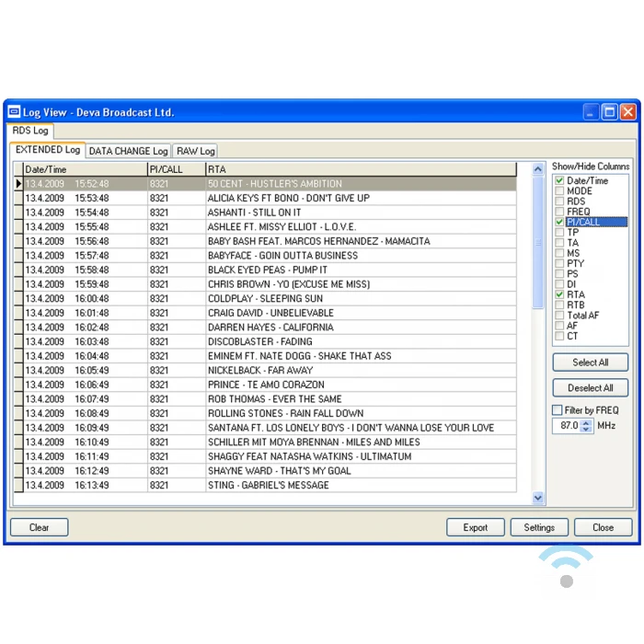Enable the Total AF column checkbox
Image resolution: width=644 pixels, height=644 pixels.
click(559, 315)
